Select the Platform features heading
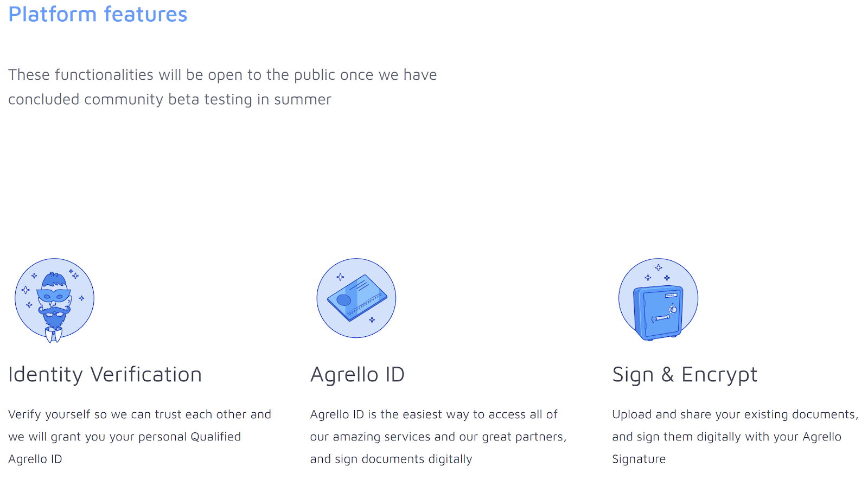Viewport: 868px width, 486px height. pos(98,14)
